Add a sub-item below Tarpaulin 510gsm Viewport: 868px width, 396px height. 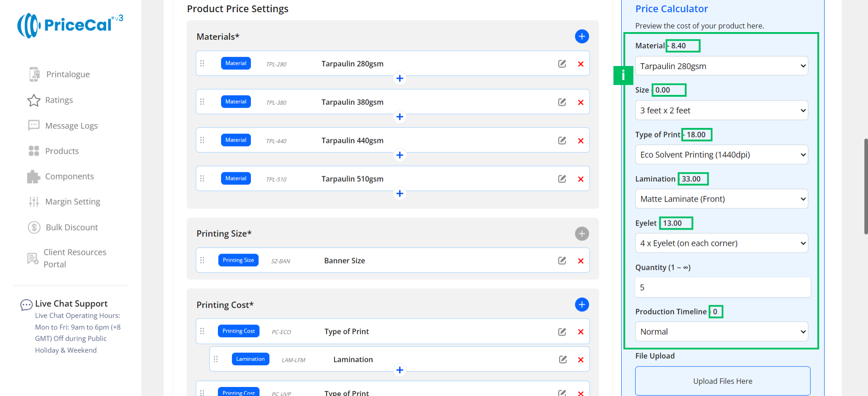tap(400, 193)
